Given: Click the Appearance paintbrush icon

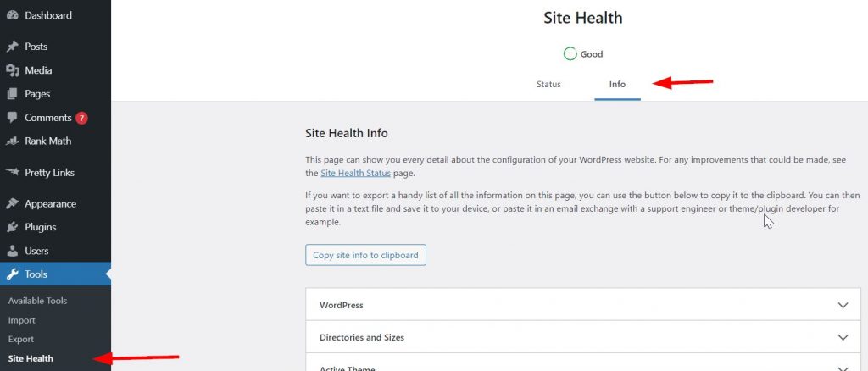Looking at the screenshot, I should coord(12,204).
